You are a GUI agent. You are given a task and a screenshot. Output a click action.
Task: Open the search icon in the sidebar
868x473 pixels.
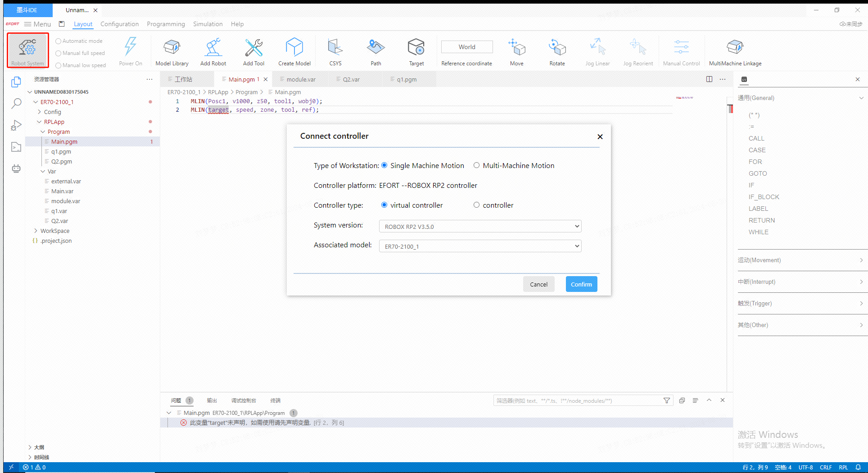pyautogui.click(x=16, y=104)
